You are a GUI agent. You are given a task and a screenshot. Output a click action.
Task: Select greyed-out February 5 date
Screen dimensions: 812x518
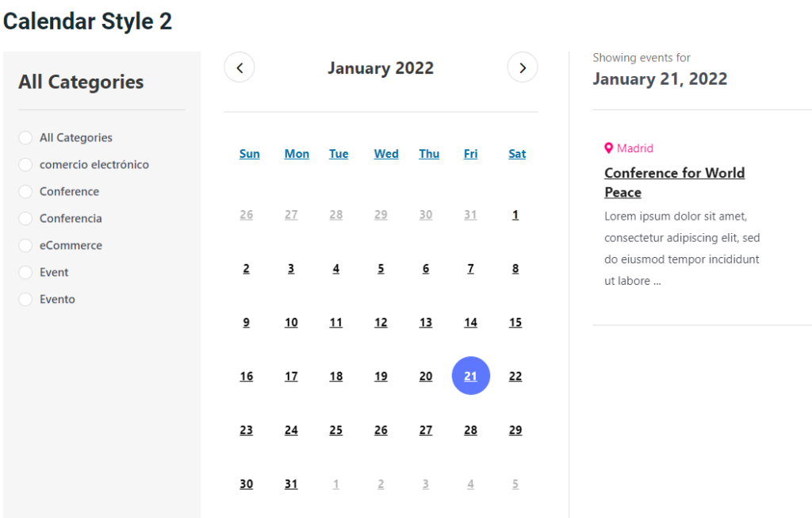(515, 484)
